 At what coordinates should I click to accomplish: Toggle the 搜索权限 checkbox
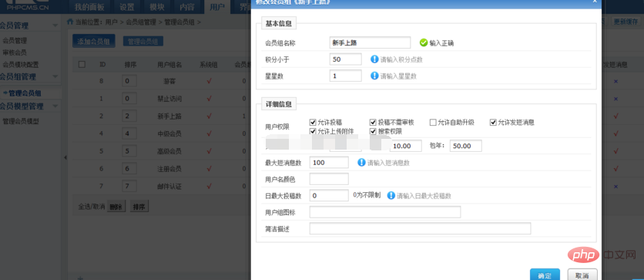(x=373, y=131)
